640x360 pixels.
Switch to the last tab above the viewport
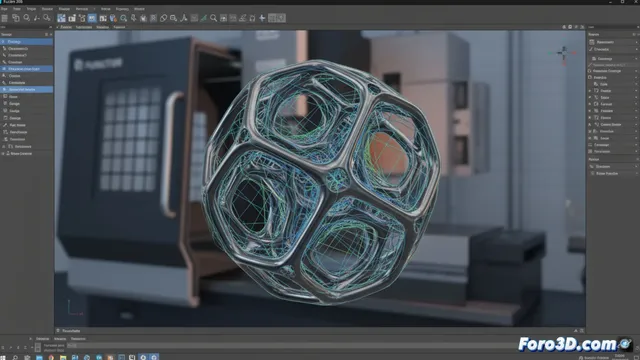(119, 27)
